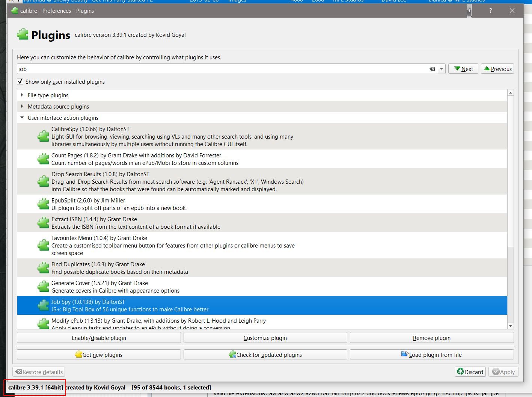Screen dimensions: 532x397
Task: Select Generate Cover (1.5.21) plugin row
Action: (262, 287)
